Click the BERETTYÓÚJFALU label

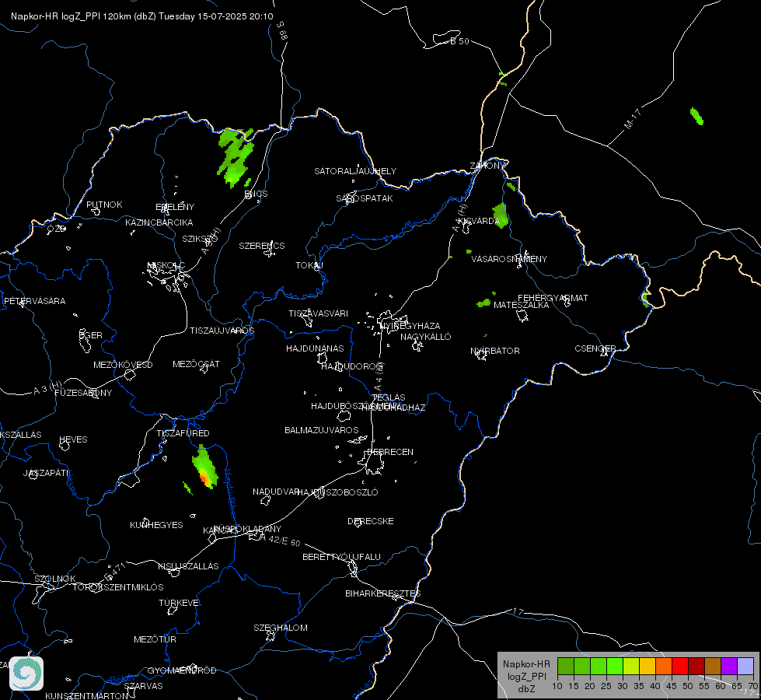point(341,557)
